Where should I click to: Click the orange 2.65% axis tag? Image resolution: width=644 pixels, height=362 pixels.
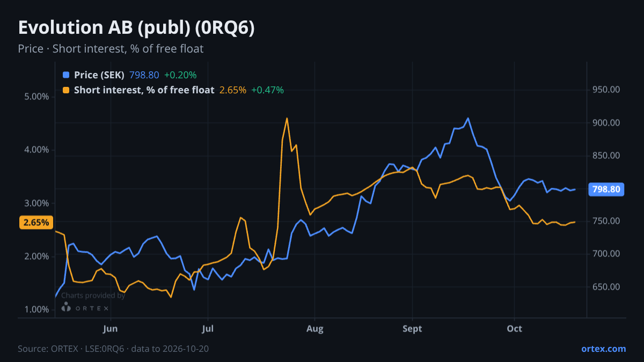pyautogui.click(x=36, y=222)
